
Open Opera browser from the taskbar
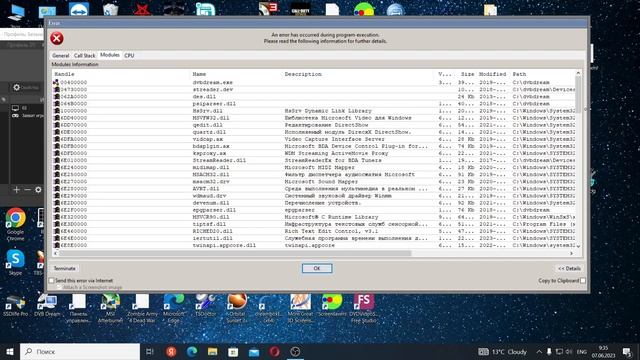274,351
